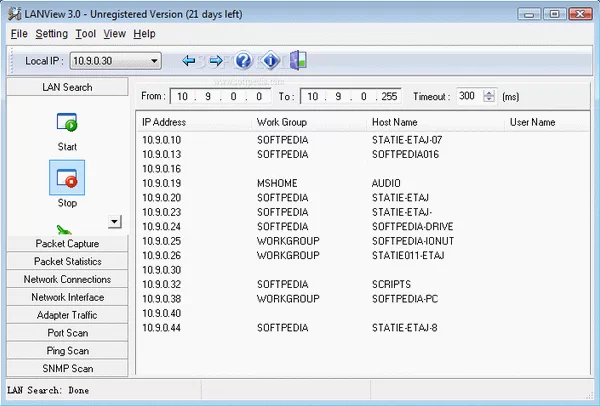
Task: Select the 10.9.0.40 row
Action: 363,313
